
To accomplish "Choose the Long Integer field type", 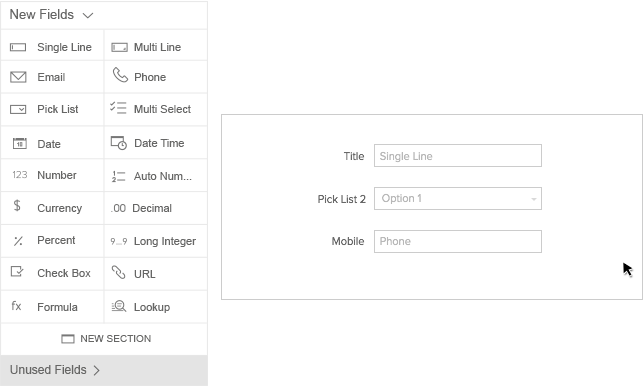I will click(x=156, y=241).
